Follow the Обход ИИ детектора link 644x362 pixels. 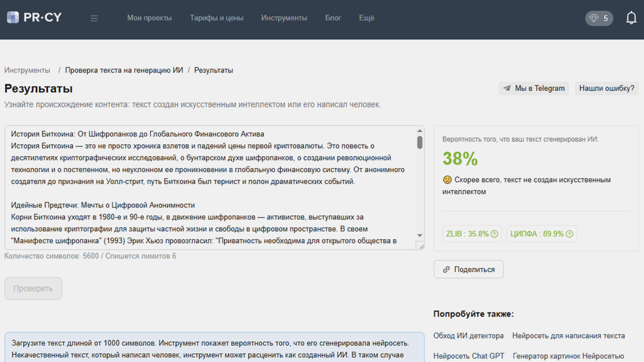pyautogui.click(x=468, y=336)
